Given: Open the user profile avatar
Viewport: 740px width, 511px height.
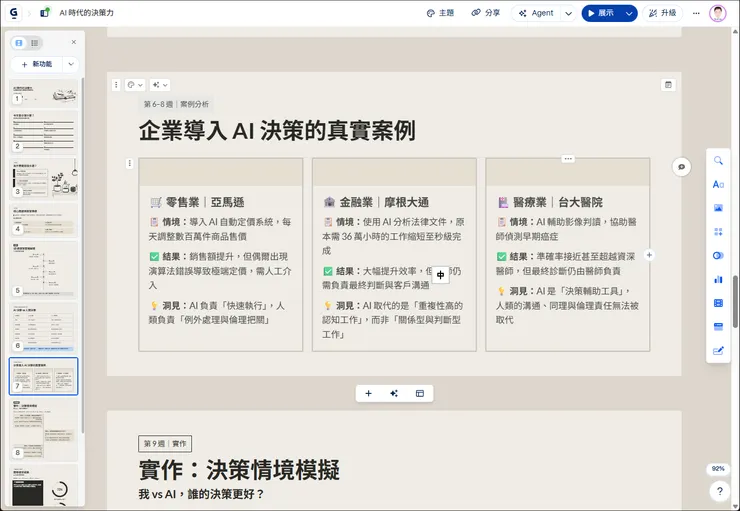Looking at the screenshot, I should pos(717,13).
